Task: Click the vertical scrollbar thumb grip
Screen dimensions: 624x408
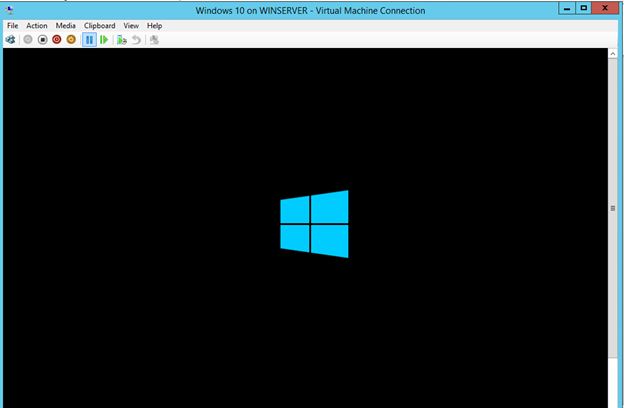Action: coord(613,208)
